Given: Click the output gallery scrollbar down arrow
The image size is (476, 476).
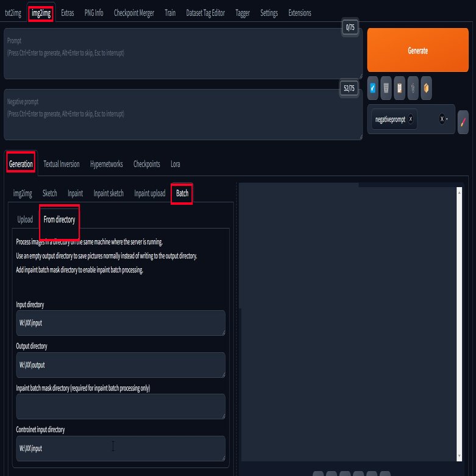Looking at the screenshot, I should (x=460, y=456).
